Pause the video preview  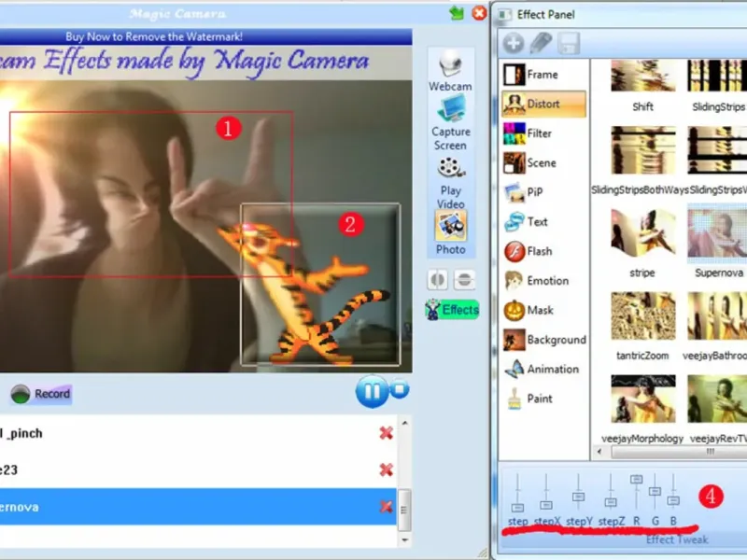pyautogui.click(x=372, y=391)
